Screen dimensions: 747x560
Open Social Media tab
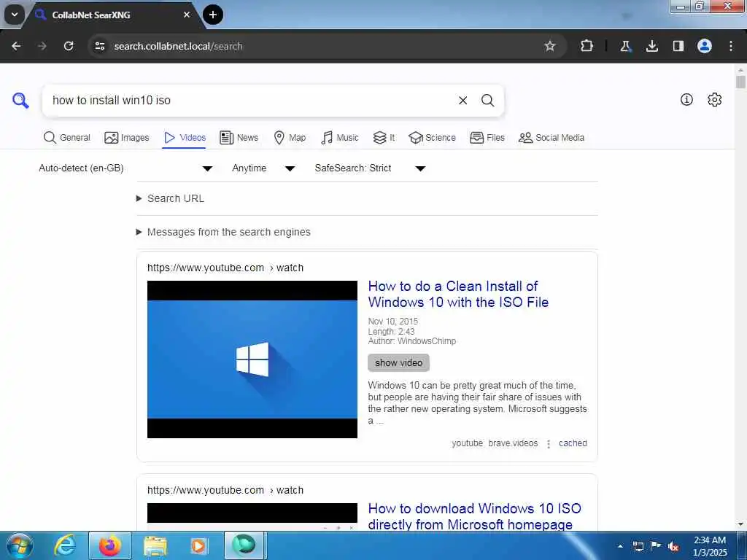(x=551, y=138)
